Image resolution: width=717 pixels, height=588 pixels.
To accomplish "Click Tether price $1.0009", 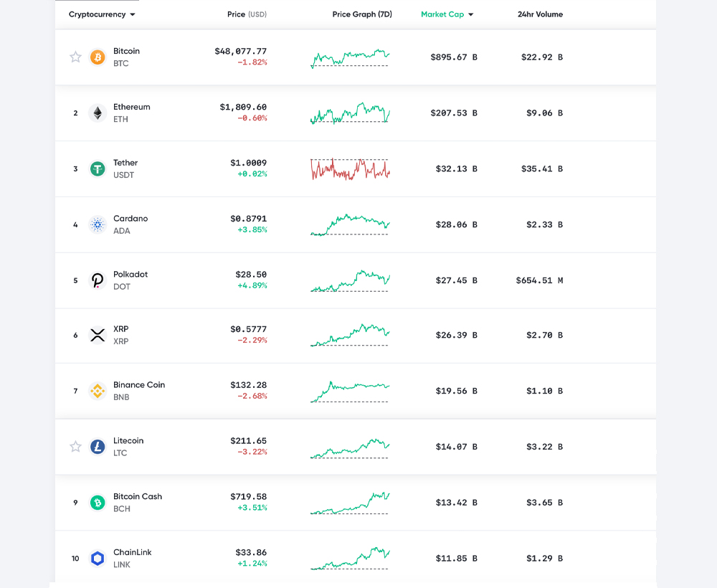I will pos(248,163).
